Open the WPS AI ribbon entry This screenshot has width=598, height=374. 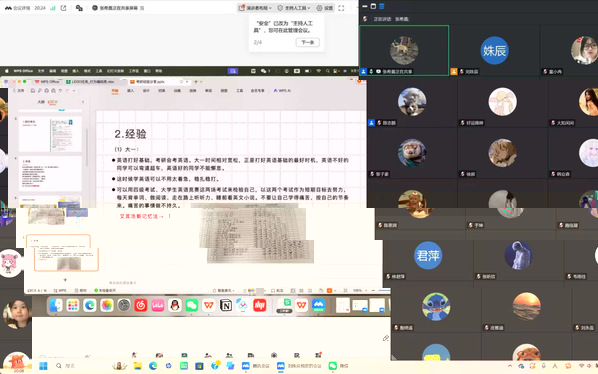pyautogui.click(x=283, y=91)
